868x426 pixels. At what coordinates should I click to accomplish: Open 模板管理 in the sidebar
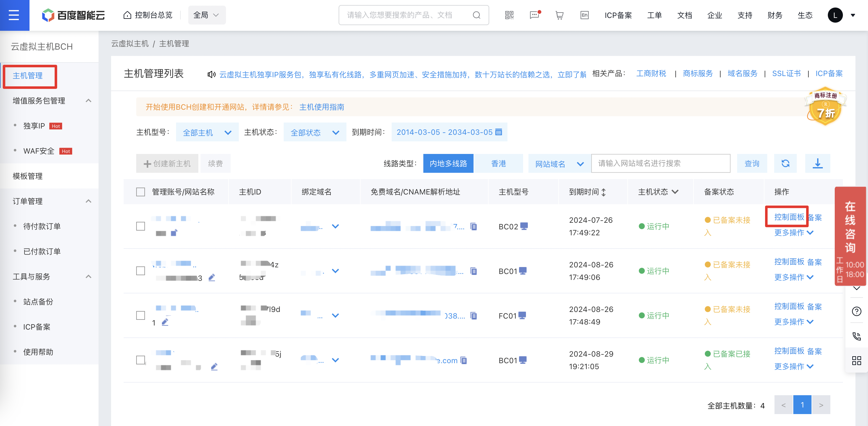pos(28,177)
